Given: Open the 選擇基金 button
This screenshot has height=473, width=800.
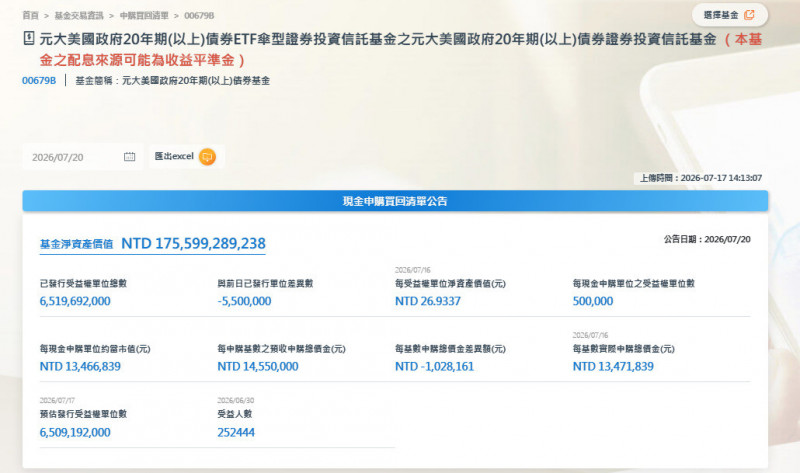Looking at the screenshot, I should click(x=730, y=15).
